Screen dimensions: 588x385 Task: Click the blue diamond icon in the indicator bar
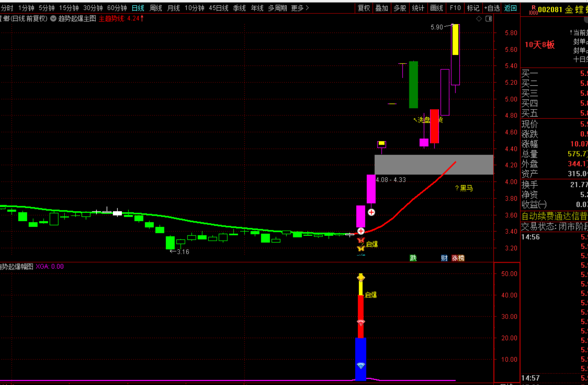361,366
